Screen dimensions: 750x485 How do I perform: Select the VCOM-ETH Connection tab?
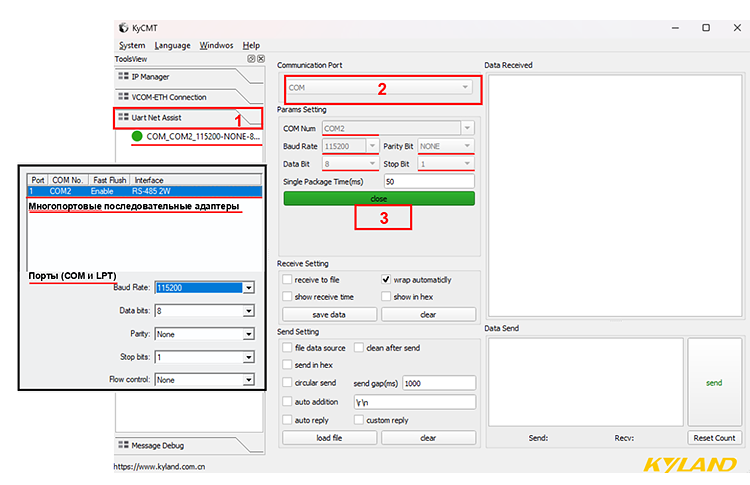click(x=189, y=97)
